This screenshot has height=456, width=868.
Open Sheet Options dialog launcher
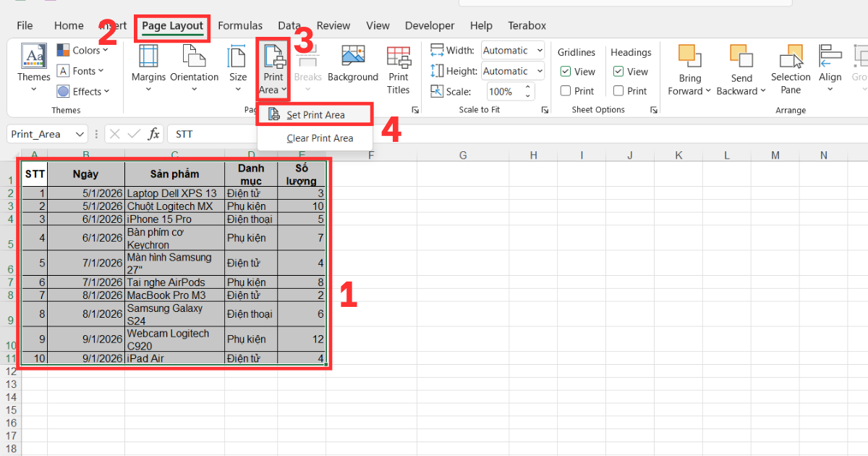[x=654, y=110]
